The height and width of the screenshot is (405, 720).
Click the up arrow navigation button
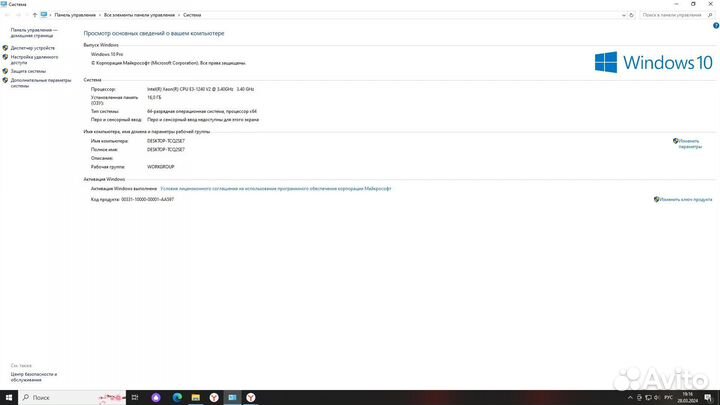34,15
